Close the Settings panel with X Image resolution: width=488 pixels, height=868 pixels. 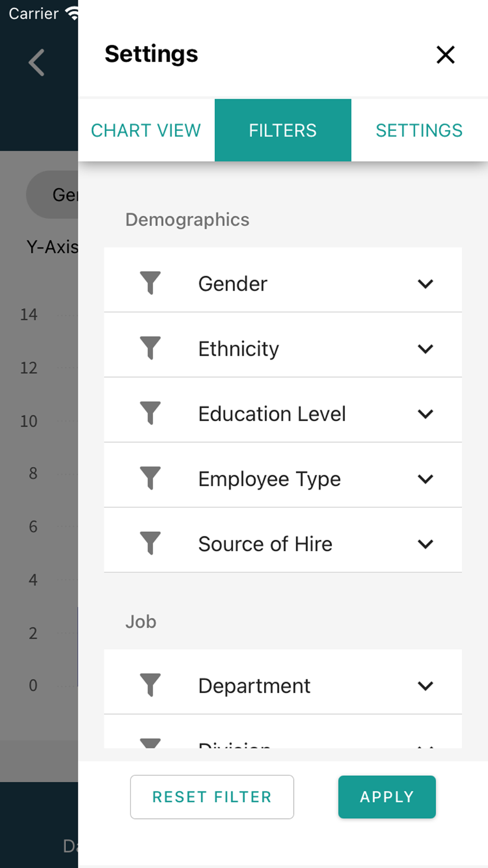coord(445,55)
